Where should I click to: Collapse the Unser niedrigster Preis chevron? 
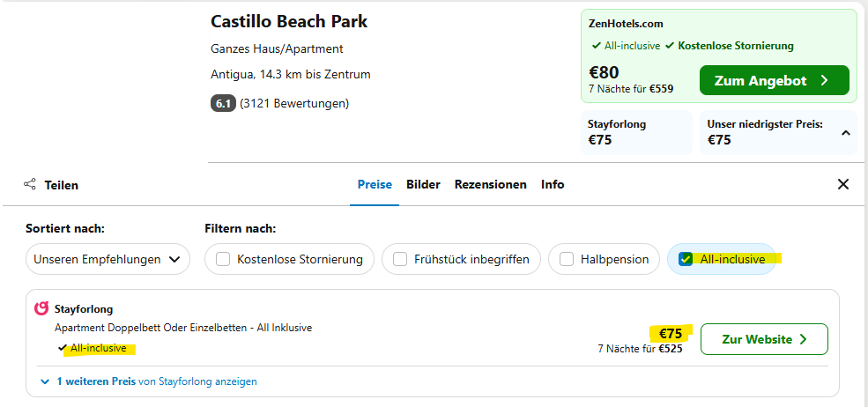point(845,133)
